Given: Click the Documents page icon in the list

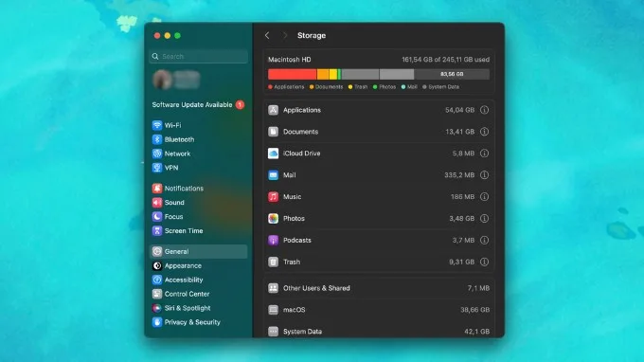Looking at the screenshot, I should pyautogui.click(x=273, y=132).
